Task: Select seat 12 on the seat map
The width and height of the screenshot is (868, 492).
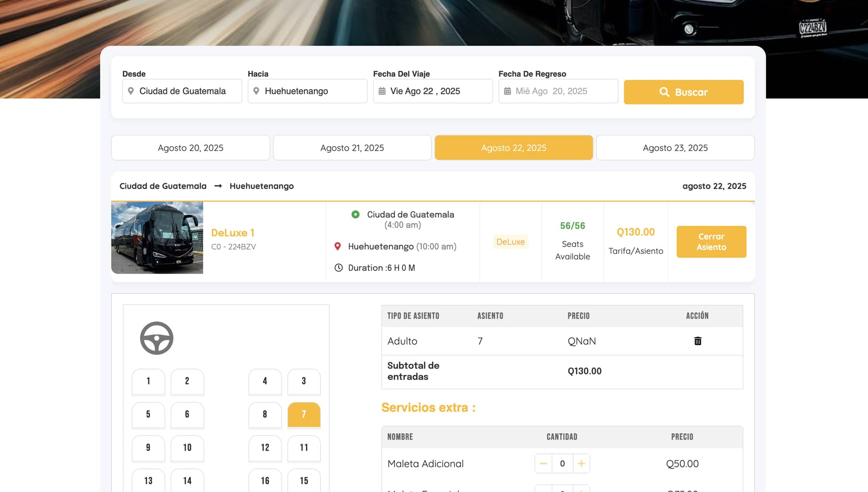Action: tap(265, 448)
